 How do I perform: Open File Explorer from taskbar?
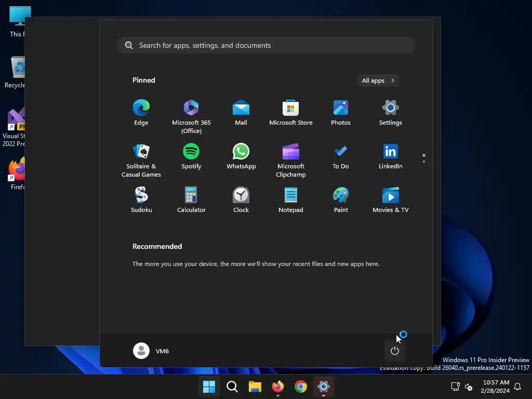click(x=255, y=387)
